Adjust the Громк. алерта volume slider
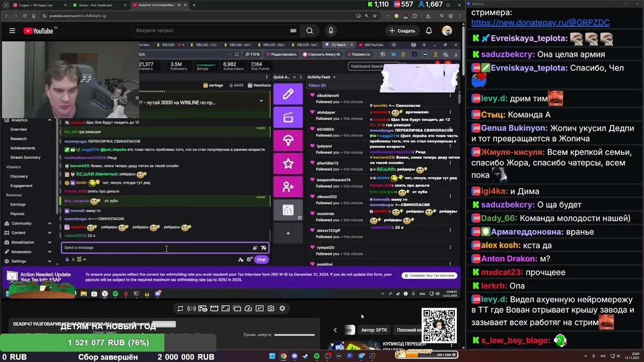This screenshot has height=362, width=644. (x=294, y=335)
